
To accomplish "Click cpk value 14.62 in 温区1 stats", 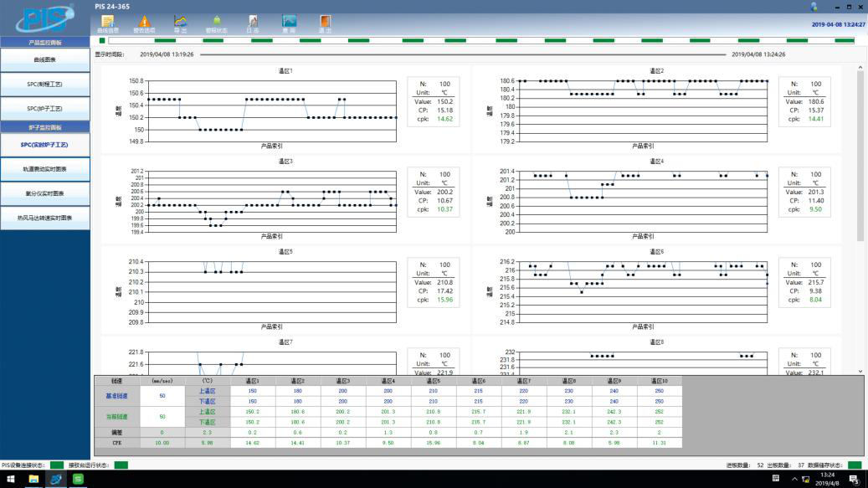I will point(444,119).
